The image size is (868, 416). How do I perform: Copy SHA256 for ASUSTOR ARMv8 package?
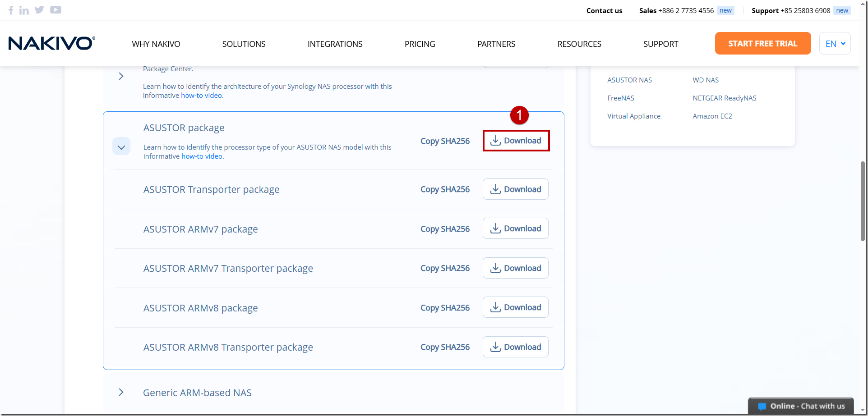point(445,308)
